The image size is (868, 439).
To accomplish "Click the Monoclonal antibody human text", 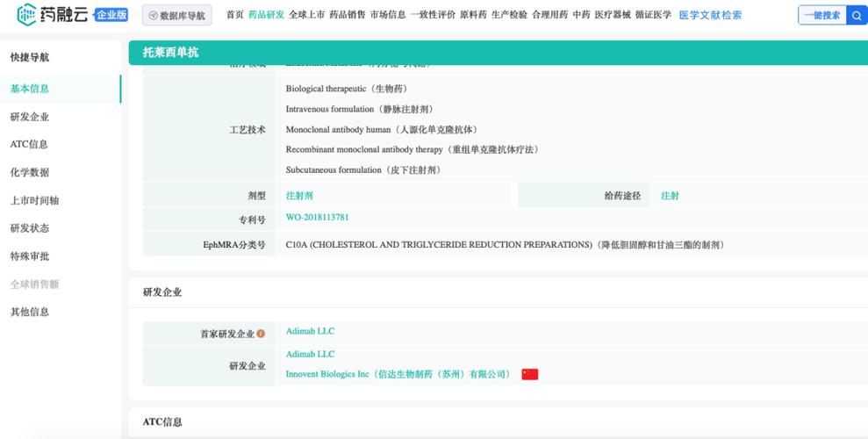I will 383,130.
